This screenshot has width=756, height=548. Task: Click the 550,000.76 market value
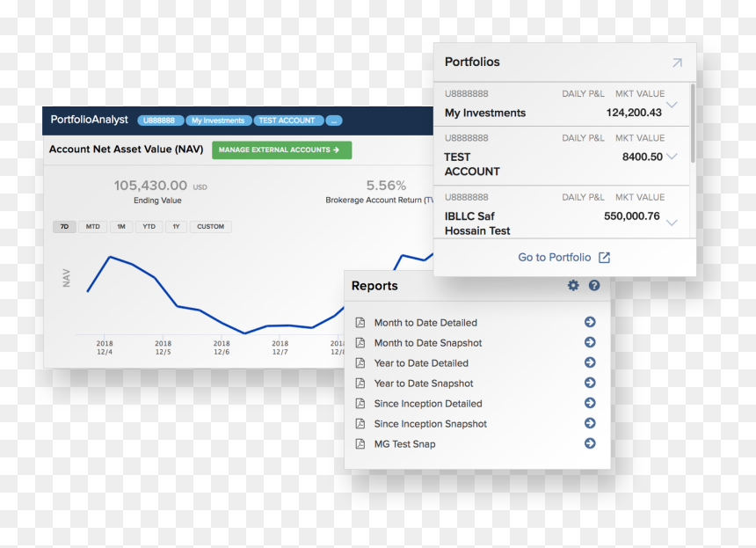[631, 216]
